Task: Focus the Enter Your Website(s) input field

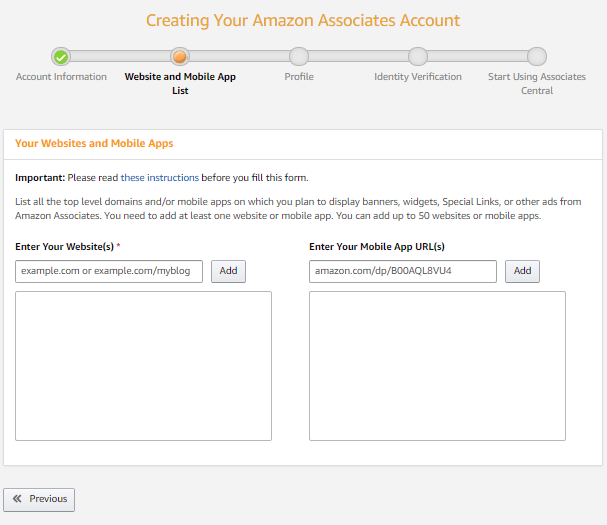Action: [109, 271]
